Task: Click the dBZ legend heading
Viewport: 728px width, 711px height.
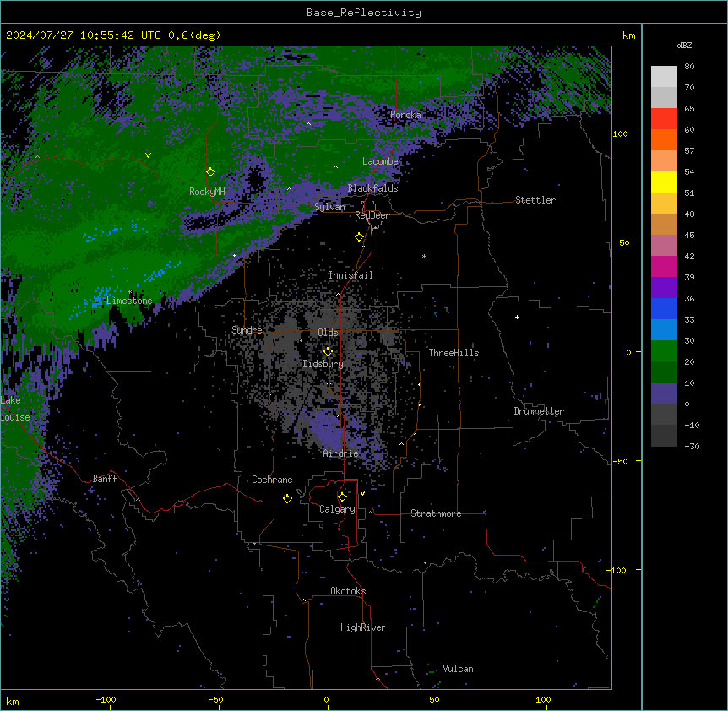Action: point(684,46)
